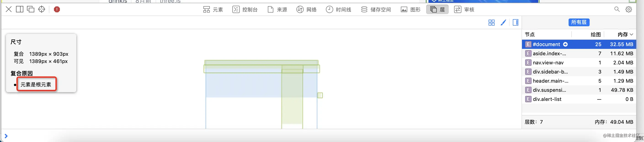
Task: Click the 内存: 49.04 MB status text
Action: click(x=614, y=122)
